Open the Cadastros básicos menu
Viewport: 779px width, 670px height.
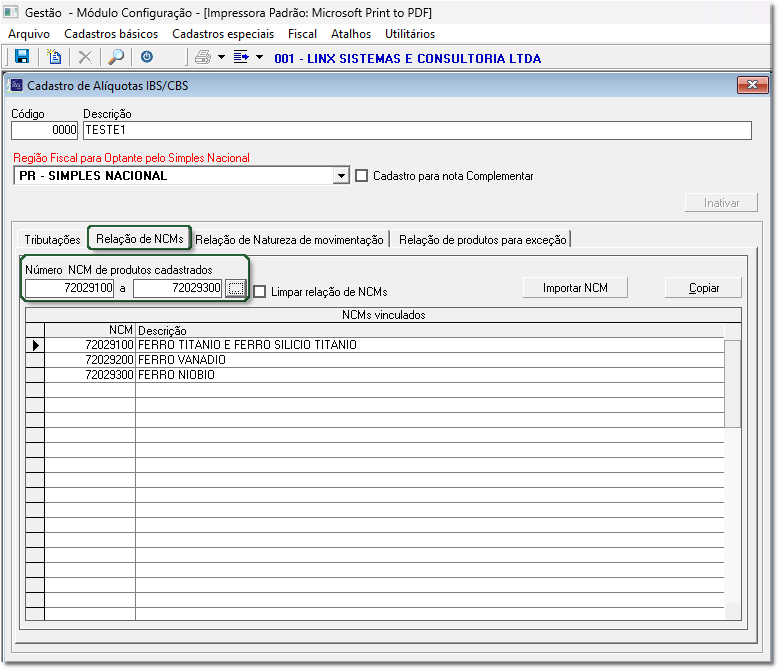(x=111, y=34)
